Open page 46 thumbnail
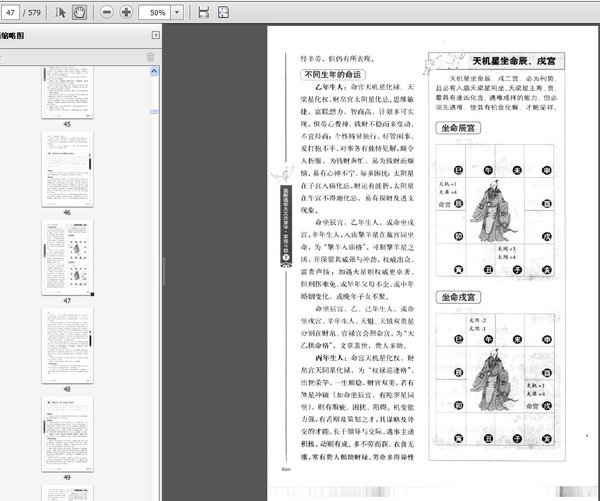 point(67,169)
